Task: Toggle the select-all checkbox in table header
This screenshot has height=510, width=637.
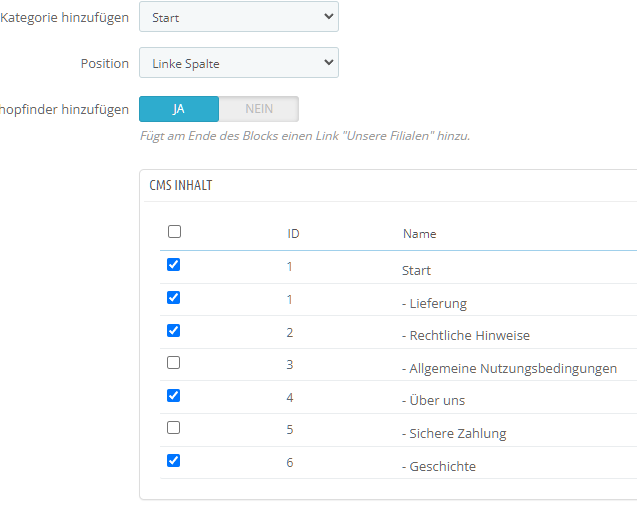Action: 174,232
